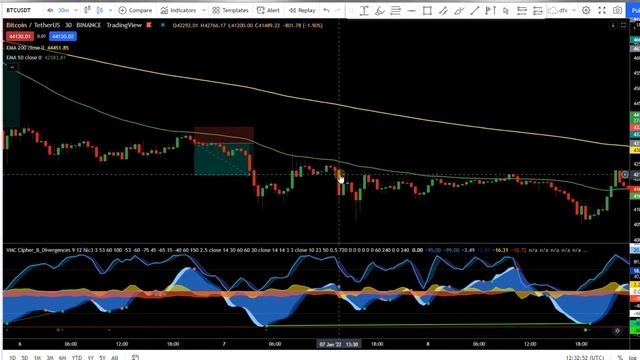Select the YTD date range
Screen dimensions: 640x360
pos(77,358)
